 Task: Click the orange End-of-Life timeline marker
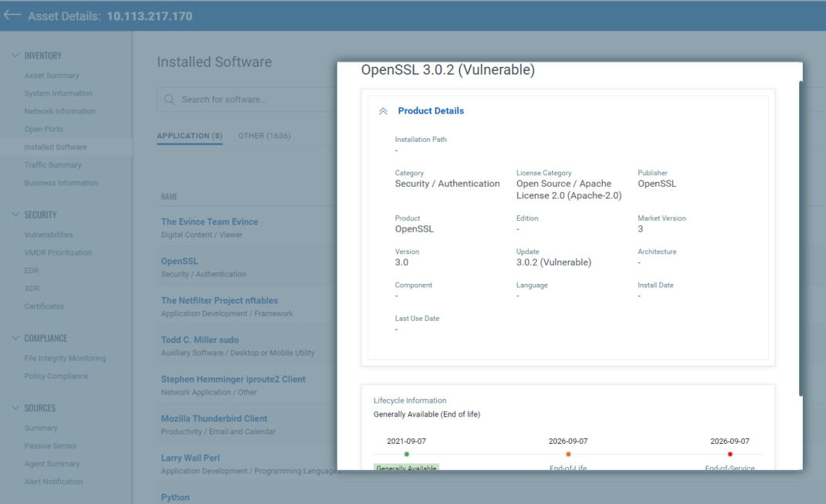(568, 455)
